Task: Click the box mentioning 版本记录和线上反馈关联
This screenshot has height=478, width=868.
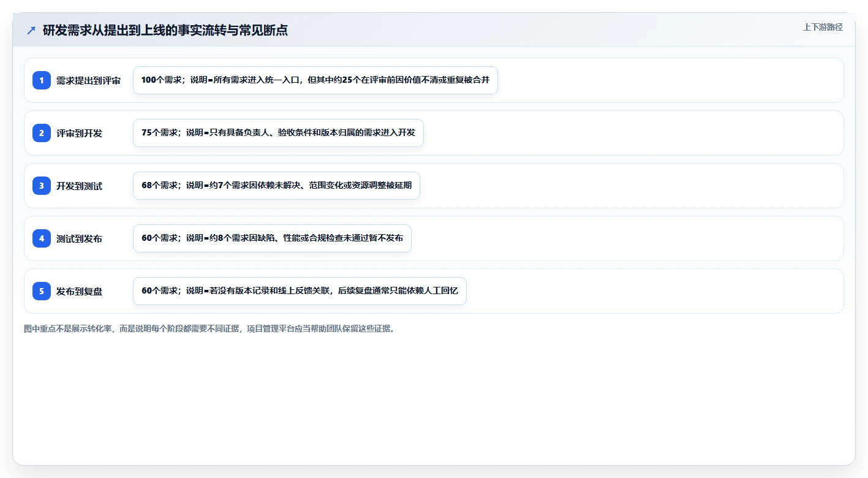Action: (300, 291)
